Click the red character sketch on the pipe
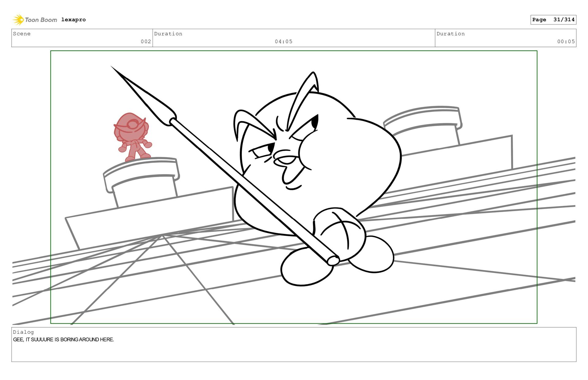588x380 pixels. tap(133, 137)
